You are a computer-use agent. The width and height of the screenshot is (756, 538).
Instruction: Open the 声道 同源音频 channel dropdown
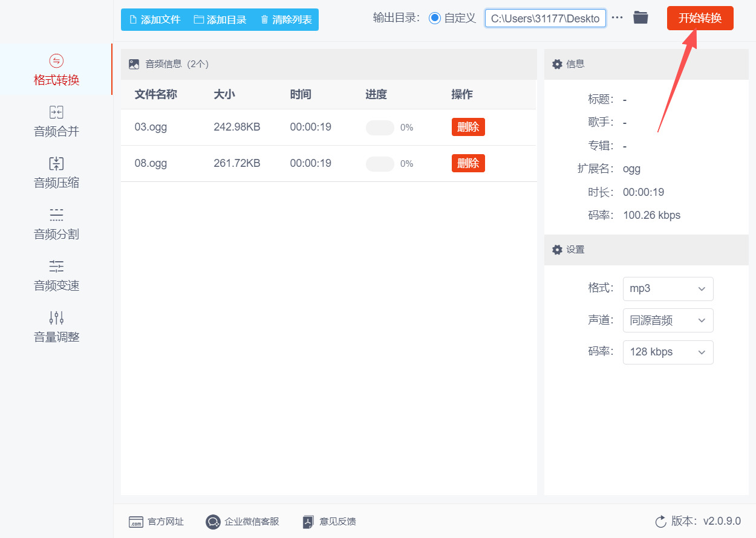pos(668,320)
